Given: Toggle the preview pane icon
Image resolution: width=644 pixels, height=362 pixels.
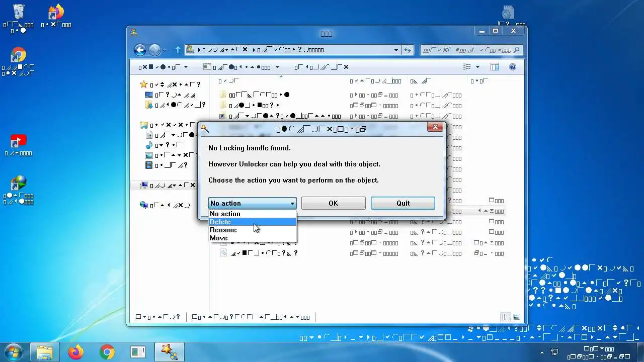Looking at the screenshot, I should click(x=494, y=67).
